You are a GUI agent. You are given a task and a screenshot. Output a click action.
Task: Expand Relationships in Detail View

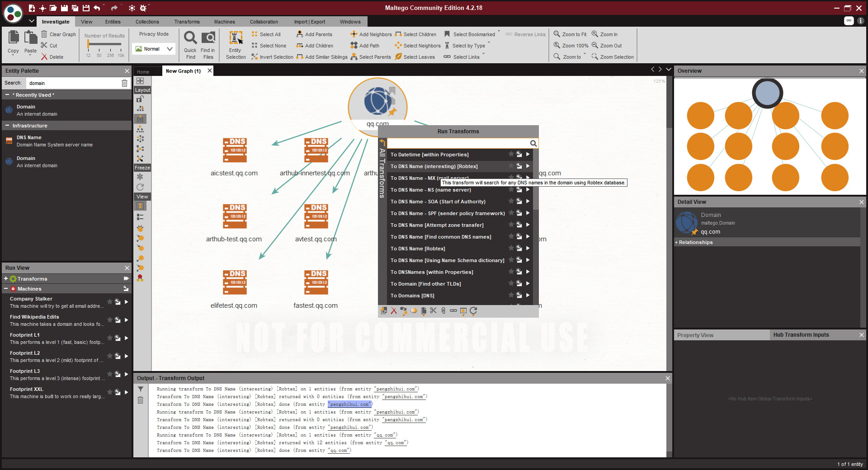pyautogui.click(x=677, y=243)
